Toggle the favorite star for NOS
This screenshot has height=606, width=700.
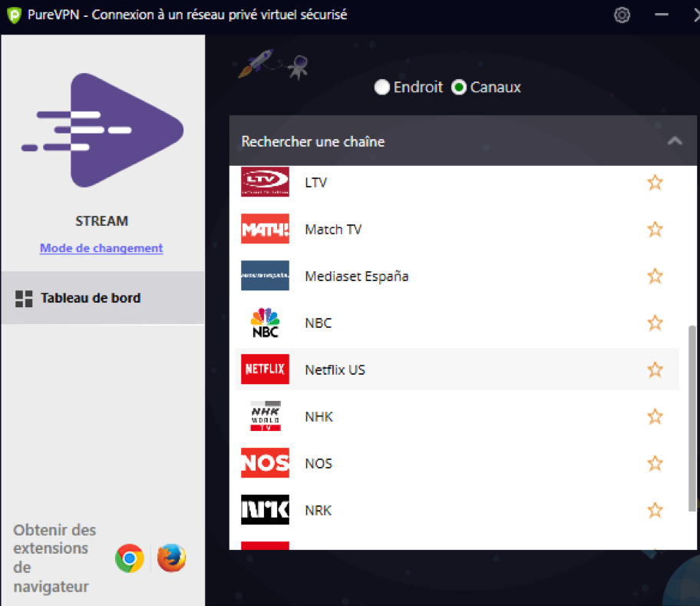pyautogui.click(x=655, y=464)
